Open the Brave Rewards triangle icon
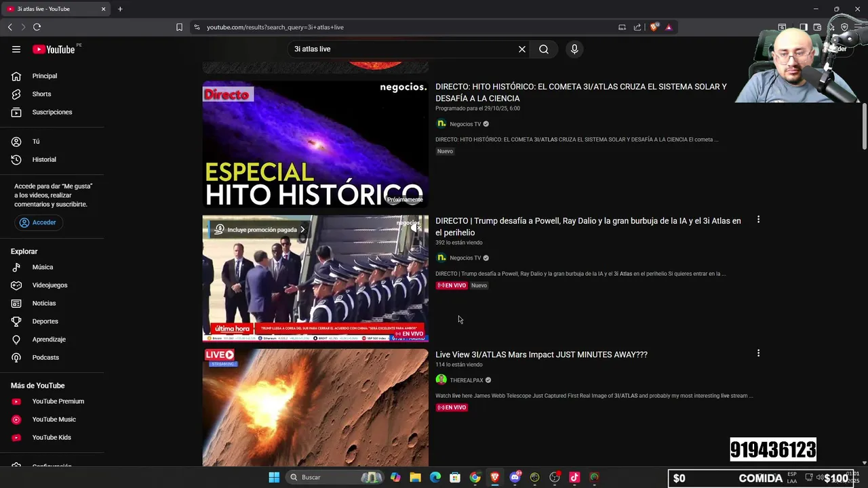Screen dimensions: 868x488 669,27
